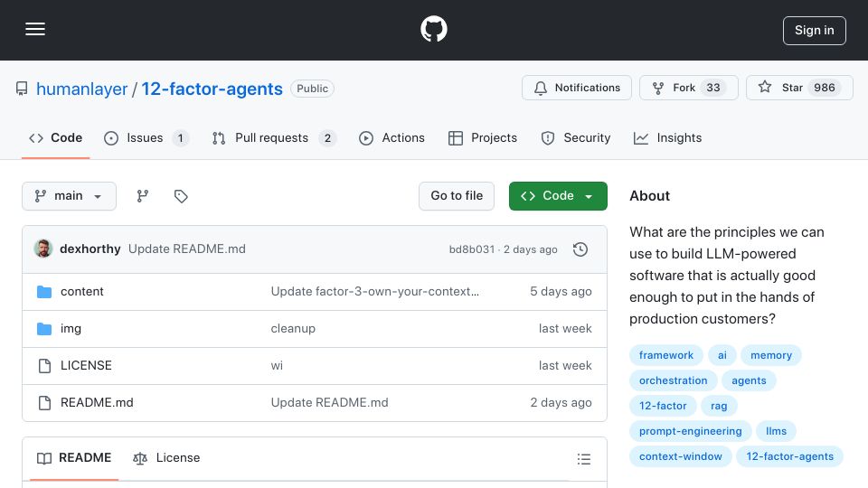Image resolution: width=868 pixels, height=488 pixels.
Task: Click dexhorthy's avatar image
Action: 43,249
